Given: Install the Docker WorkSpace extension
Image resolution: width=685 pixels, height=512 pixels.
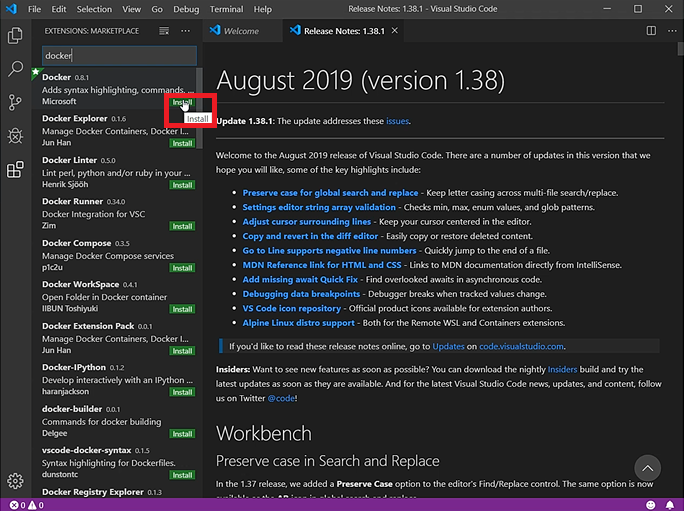Looking at the screenshot, I should tap(182, 309).
